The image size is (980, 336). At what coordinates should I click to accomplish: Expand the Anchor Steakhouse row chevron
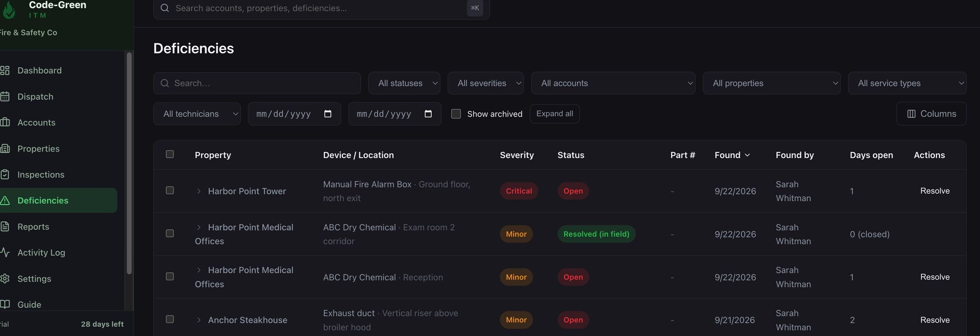pyautogui.click(x=199, y=320)
